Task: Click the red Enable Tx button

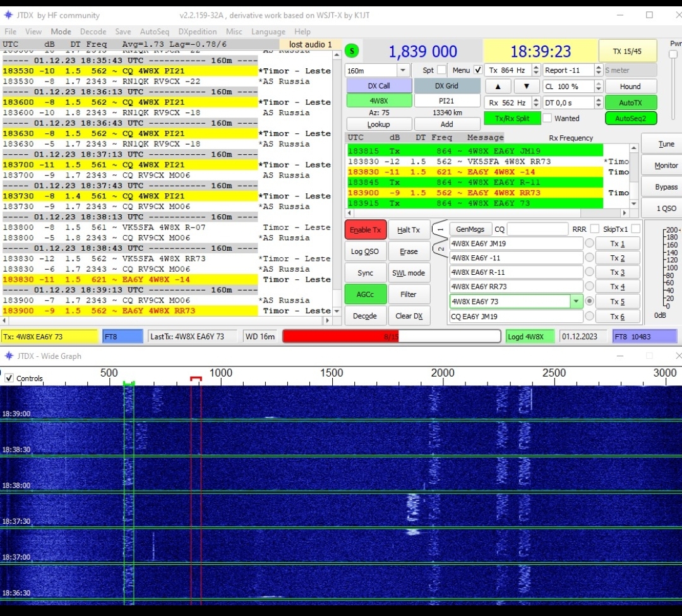Action: tap(365, 230)
